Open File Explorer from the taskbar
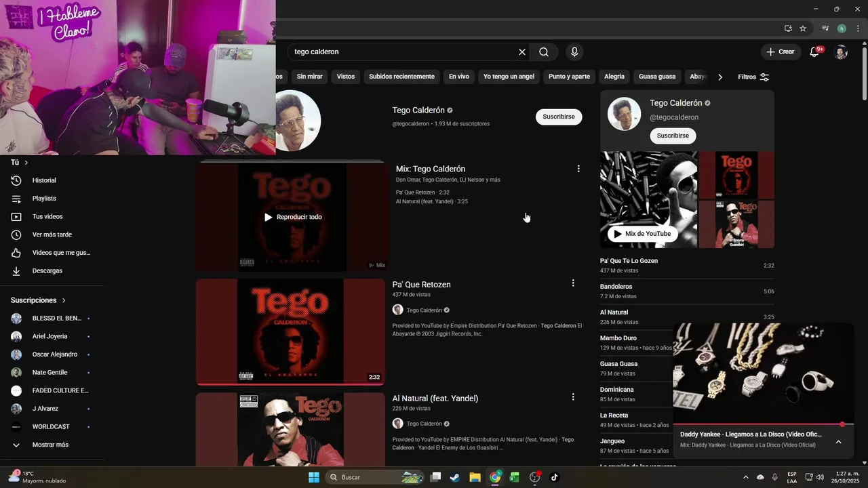Image resolution: width=868 pixels, height=488 pixels. tap(475, 477)
